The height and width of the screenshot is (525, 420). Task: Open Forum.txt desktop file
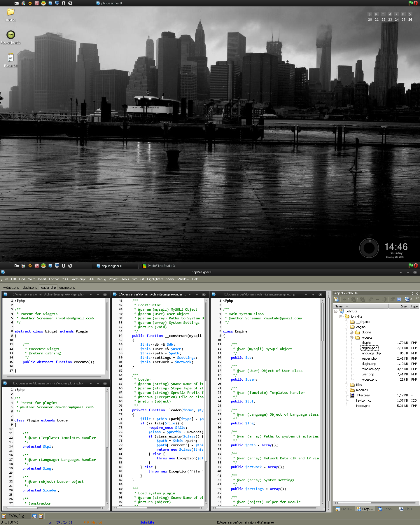[10, 58]
